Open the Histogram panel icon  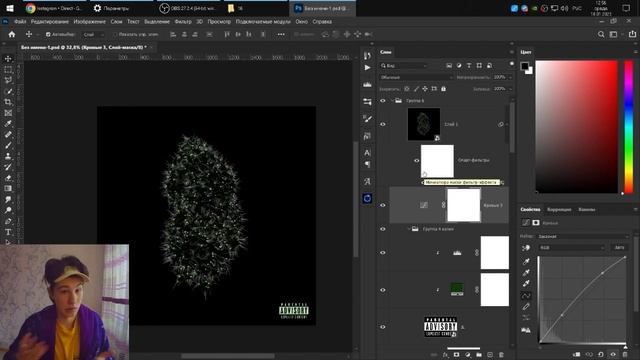(x=367, y=84)
